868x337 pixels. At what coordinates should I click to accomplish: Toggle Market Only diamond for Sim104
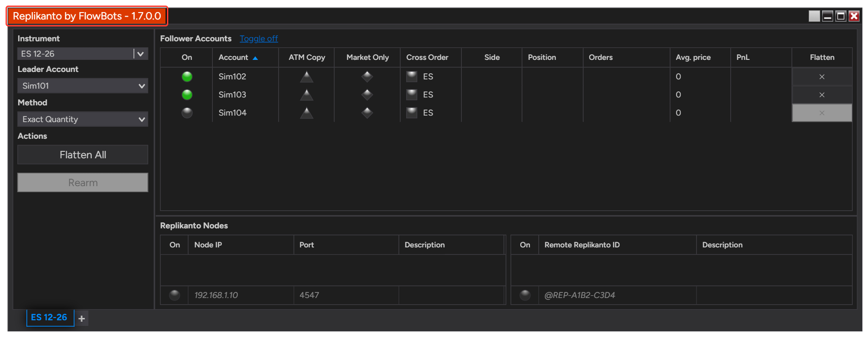click(367, 113)
